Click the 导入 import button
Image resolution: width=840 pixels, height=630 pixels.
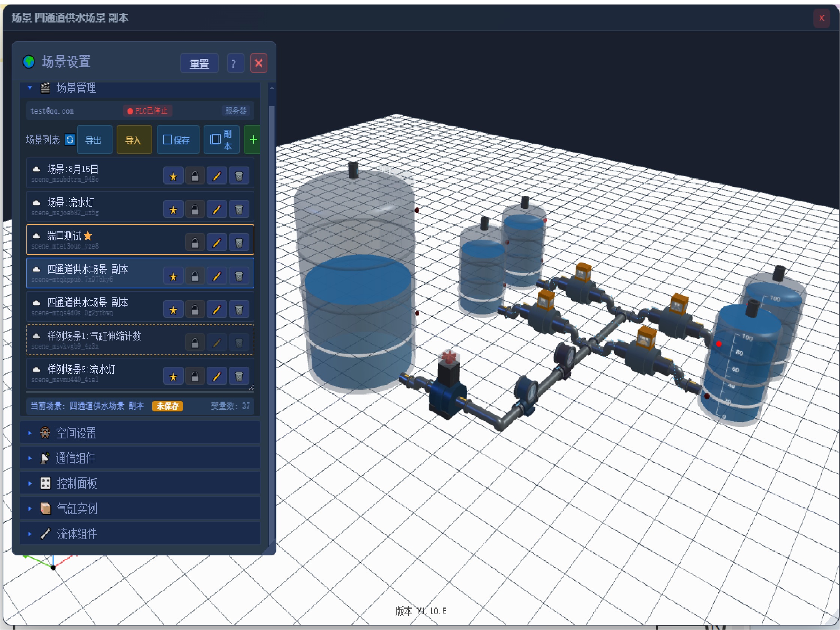134,140
